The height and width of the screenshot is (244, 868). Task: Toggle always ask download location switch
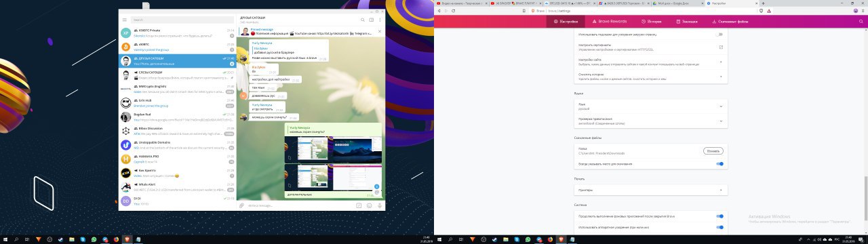point(719,164)
